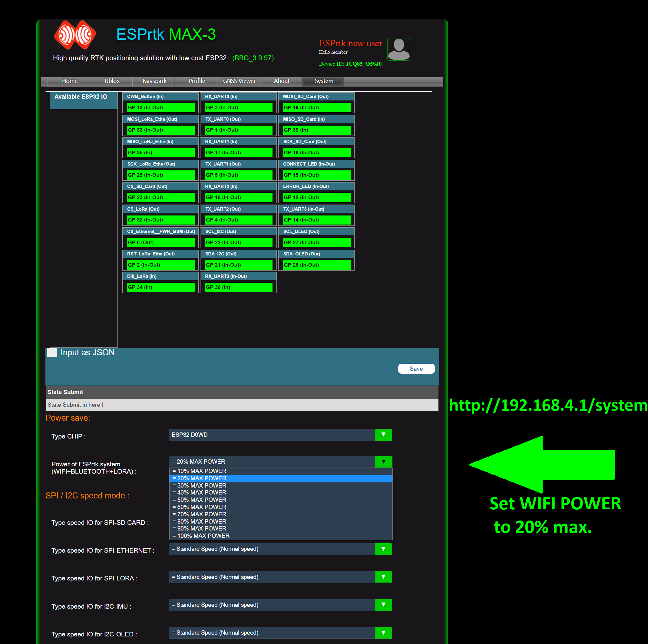
Task: Click the green GP 26 (In-Out) swatch
Action: (316, 265)
